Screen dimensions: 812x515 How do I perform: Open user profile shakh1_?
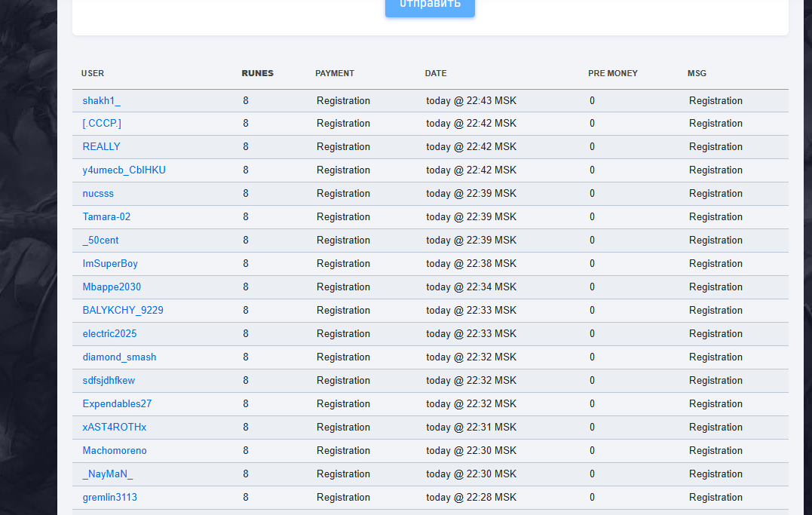coord(102,100)
